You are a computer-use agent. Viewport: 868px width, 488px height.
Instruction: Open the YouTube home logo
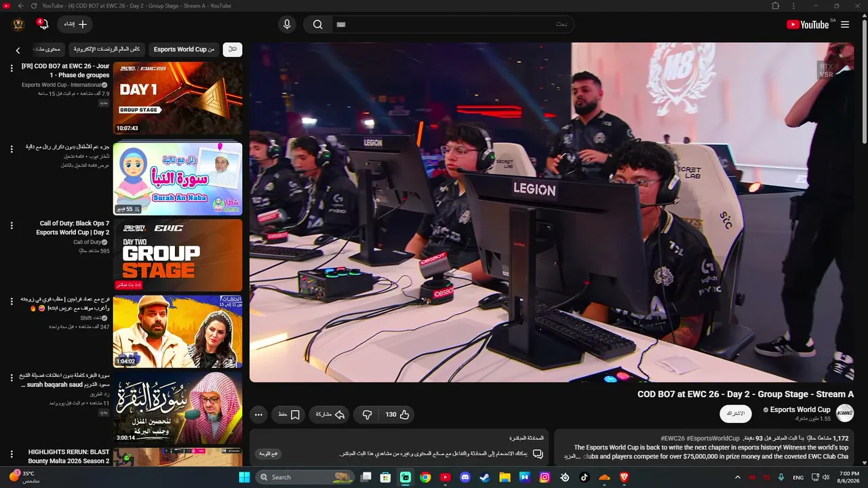click(x=808, y=24)
